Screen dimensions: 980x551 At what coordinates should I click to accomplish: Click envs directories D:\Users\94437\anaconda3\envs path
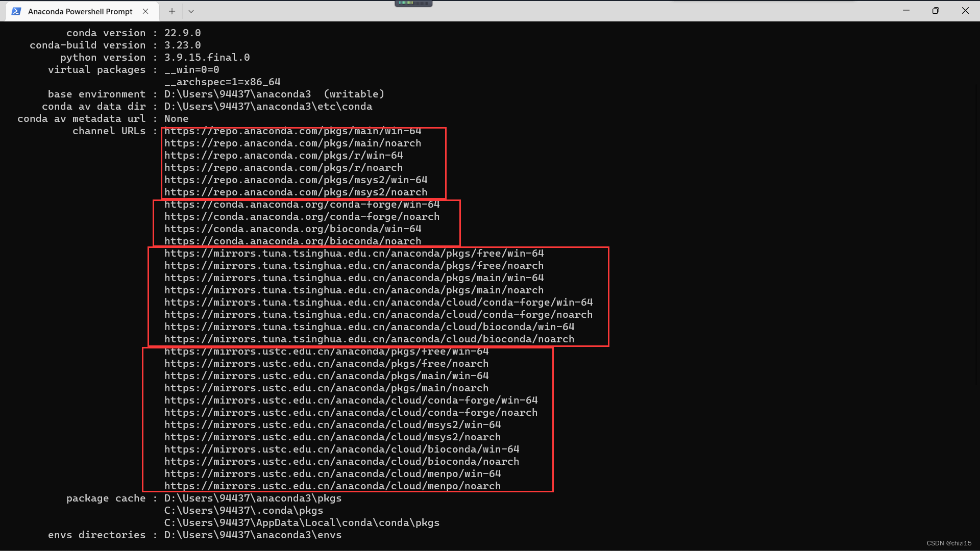tap(253, 535)
